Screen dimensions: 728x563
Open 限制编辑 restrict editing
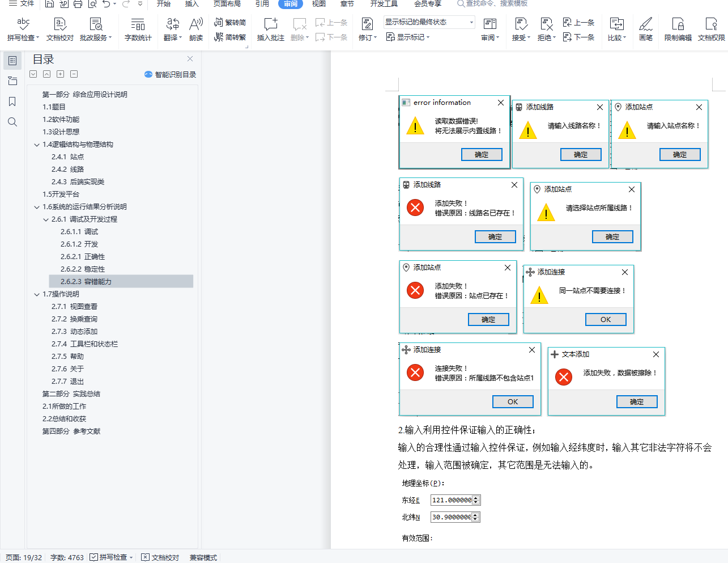point(678,29)
